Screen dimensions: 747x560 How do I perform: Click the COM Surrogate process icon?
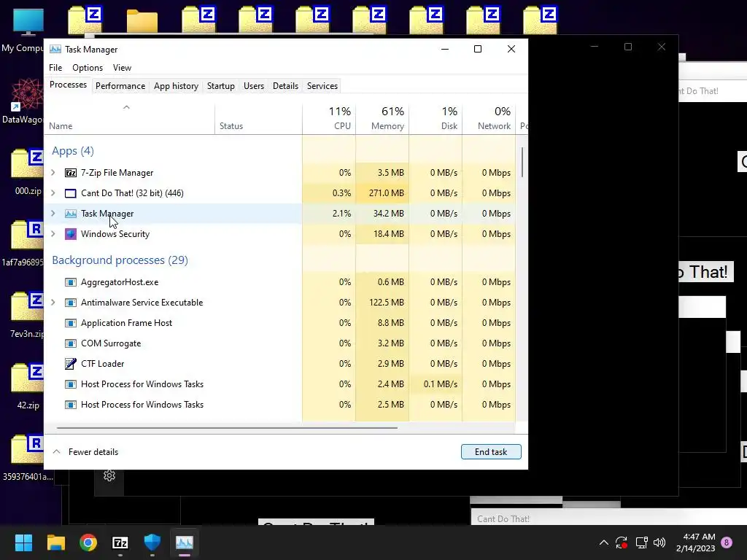[71, 344]
